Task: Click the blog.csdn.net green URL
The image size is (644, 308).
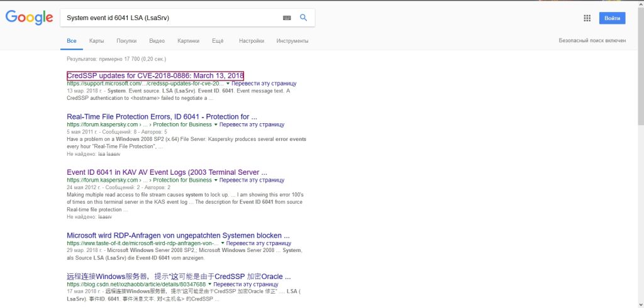Action: coord(136,284)
